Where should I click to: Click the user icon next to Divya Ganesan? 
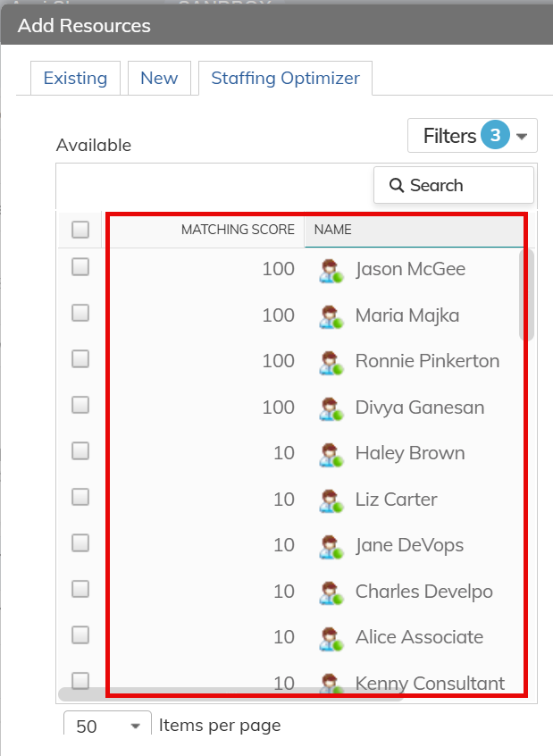pos(331,408)
